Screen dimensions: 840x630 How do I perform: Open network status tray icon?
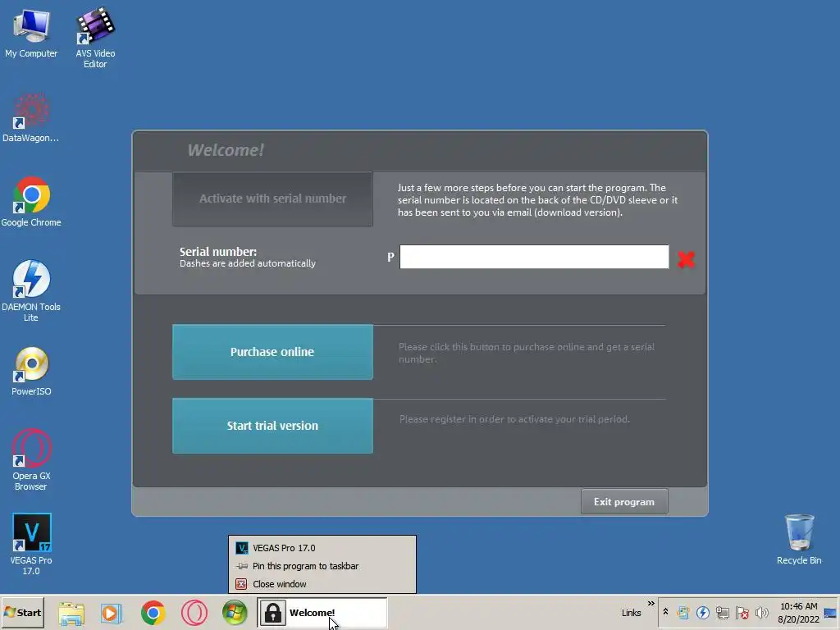[723, 612]
